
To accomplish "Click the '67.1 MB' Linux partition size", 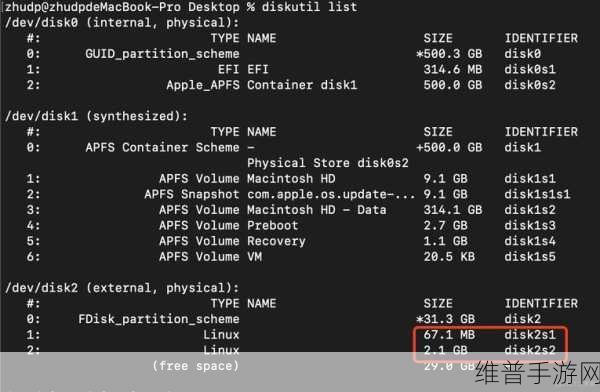I will pos(449,335).
